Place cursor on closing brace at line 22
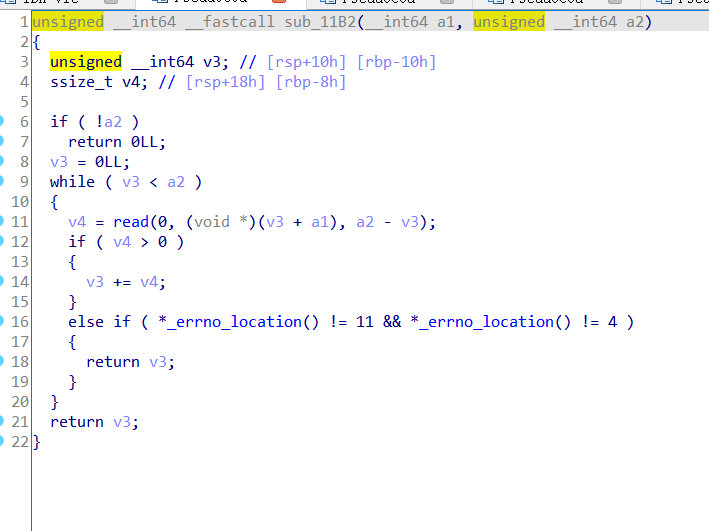 click(37, 442)
